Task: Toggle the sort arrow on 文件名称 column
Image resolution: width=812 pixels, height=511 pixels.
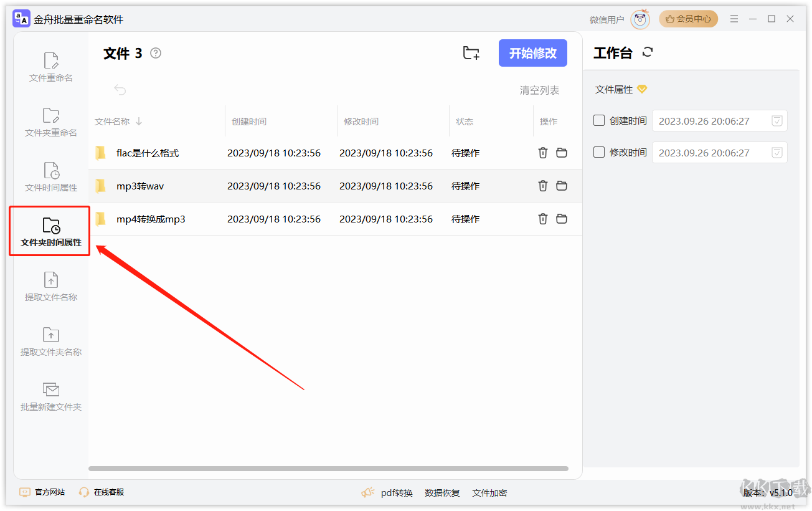Action: pos(138,121)
